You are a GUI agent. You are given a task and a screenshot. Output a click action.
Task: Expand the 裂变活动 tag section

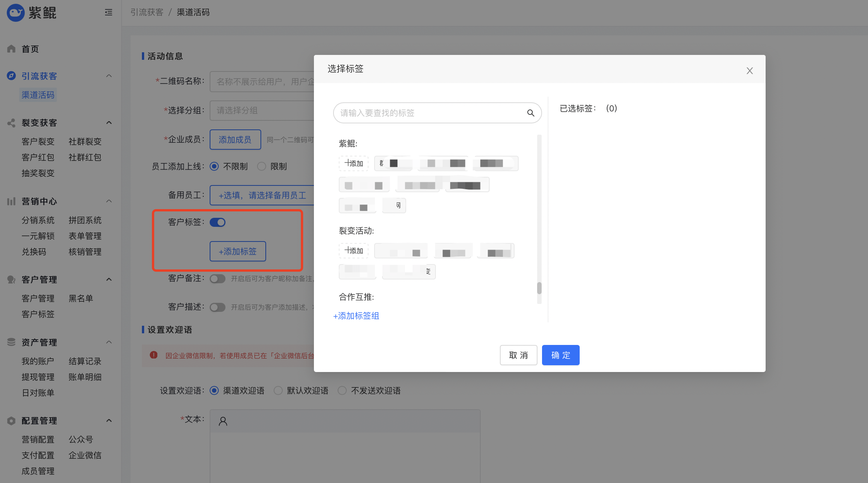pyautogui.click(x=427, y=271)
